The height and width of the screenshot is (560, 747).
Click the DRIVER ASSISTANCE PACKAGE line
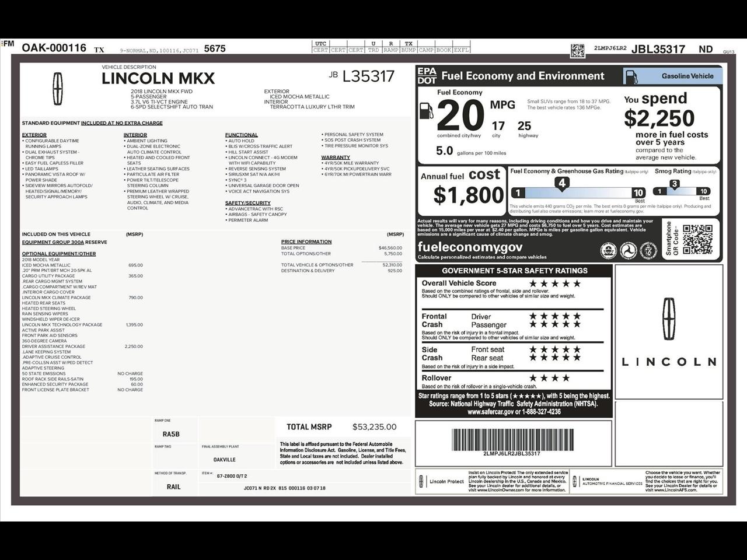82,346
